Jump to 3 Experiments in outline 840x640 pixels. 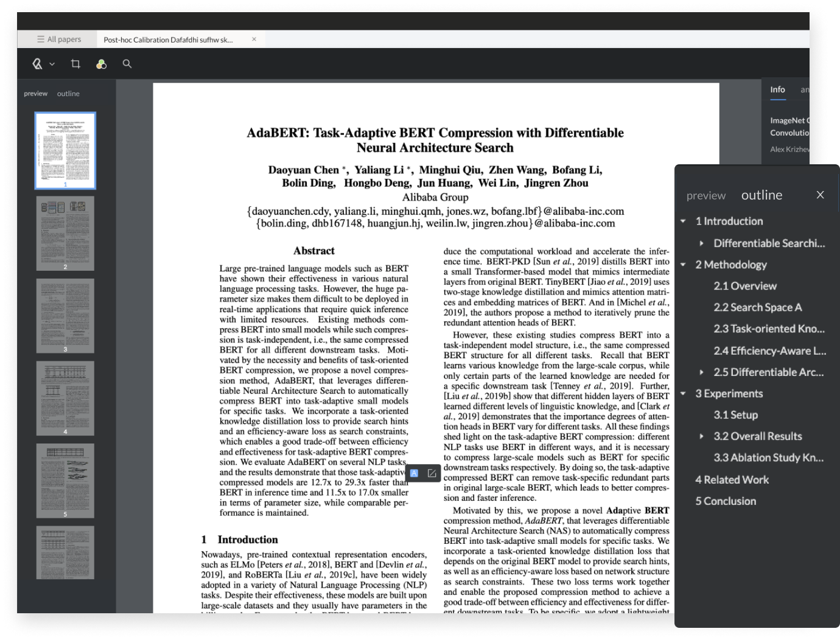pyautogui.click(x=729, y=394)
